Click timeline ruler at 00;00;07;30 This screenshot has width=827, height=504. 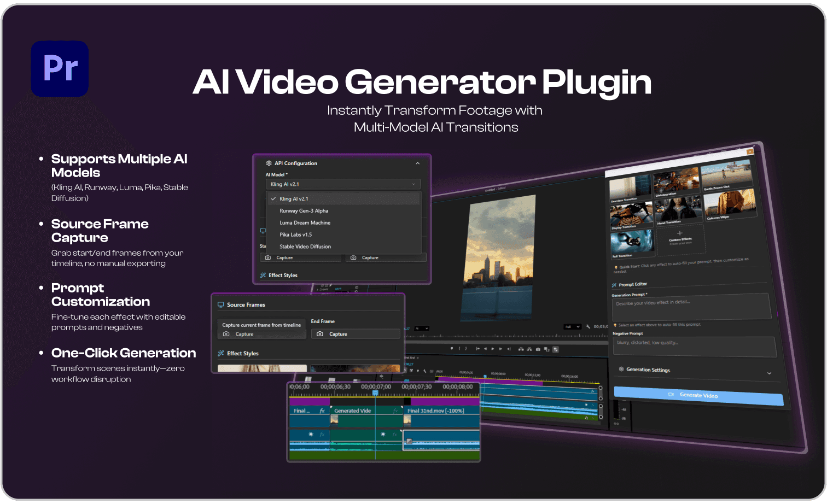[x=417, y=386]
